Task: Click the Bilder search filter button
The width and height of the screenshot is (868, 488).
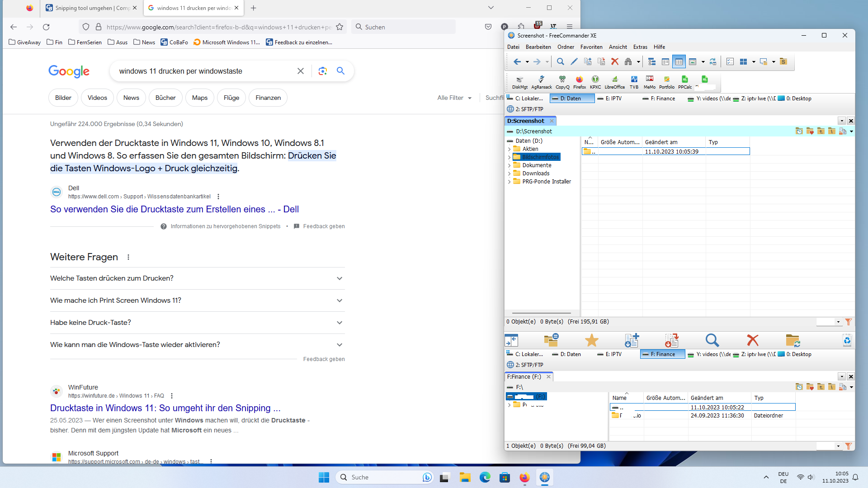Action: click(63, 98)
